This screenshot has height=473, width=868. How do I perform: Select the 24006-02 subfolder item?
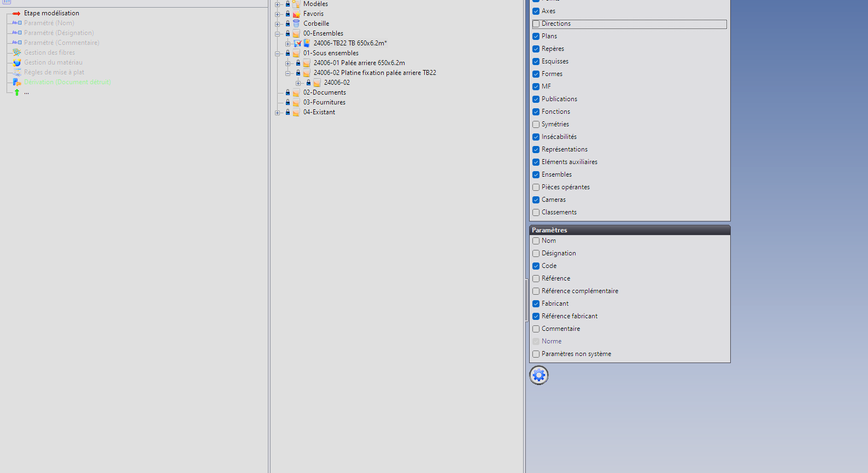[x=337, y=83]
